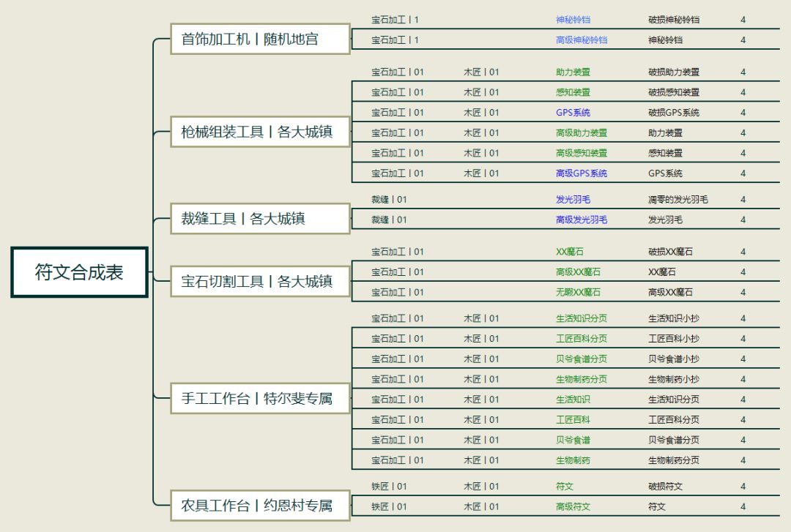Select the 枪械组装工具 | 各大城镇 node
This screenshot has height=532, width=791.
coord(260,132)
